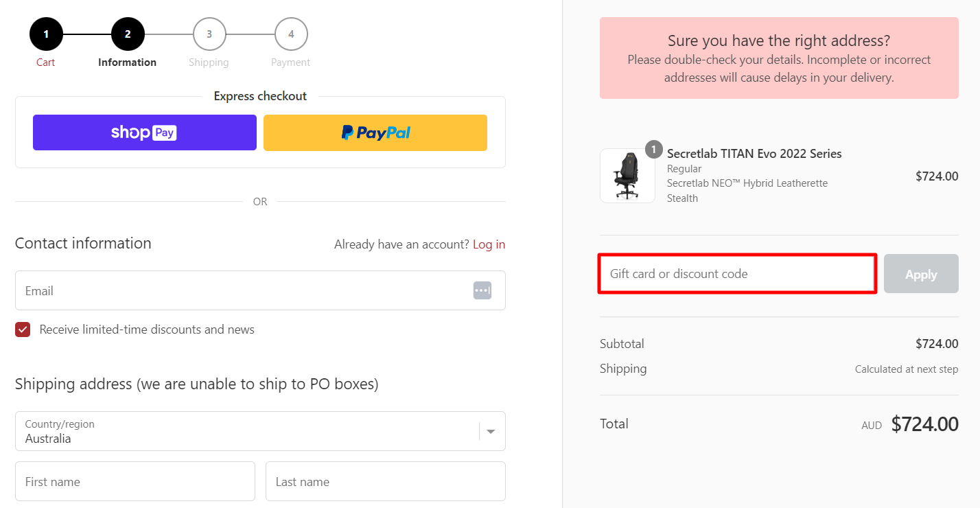Click the Country/region dropdown arrow

(491, 431)
